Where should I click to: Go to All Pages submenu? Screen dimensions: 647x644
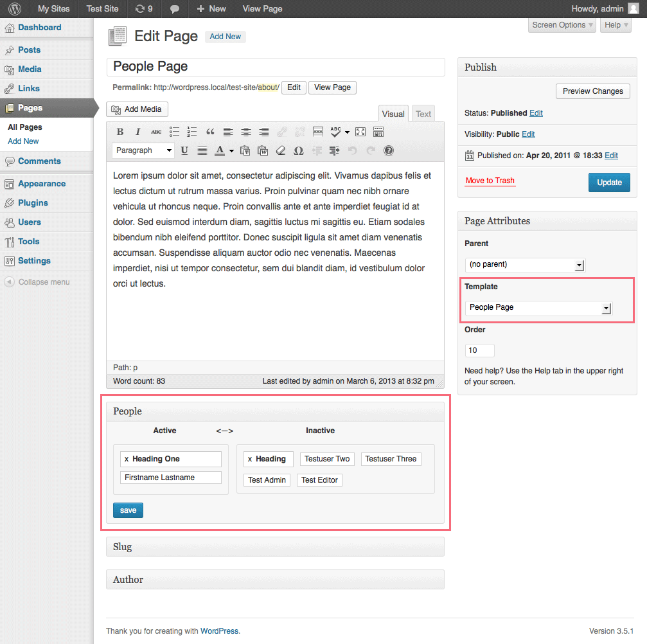25,127
